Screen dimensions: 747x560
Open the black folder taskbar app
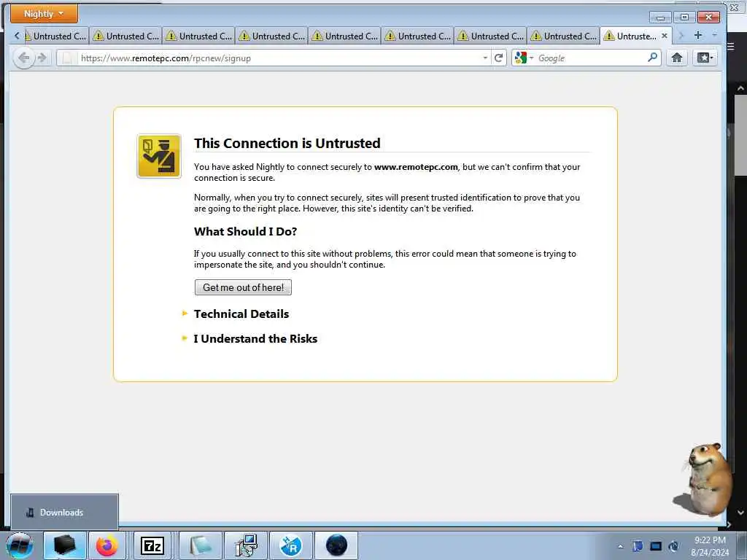point(65,545)
